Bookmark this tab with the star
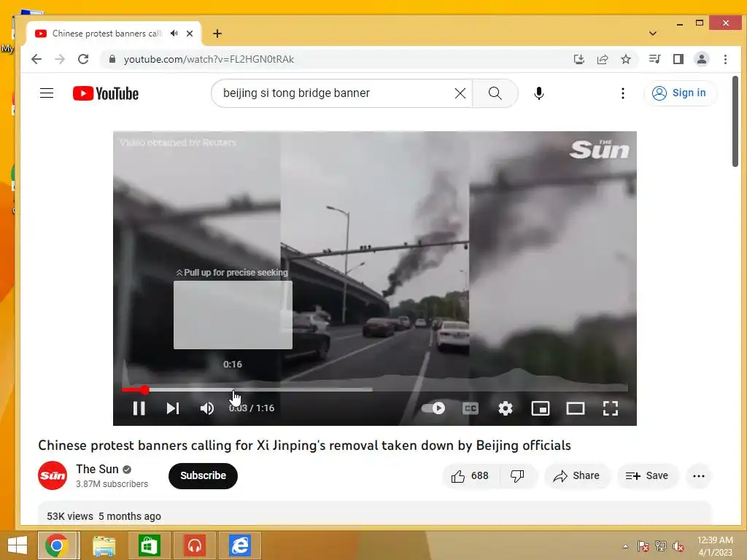 click(x=625, y=59)
